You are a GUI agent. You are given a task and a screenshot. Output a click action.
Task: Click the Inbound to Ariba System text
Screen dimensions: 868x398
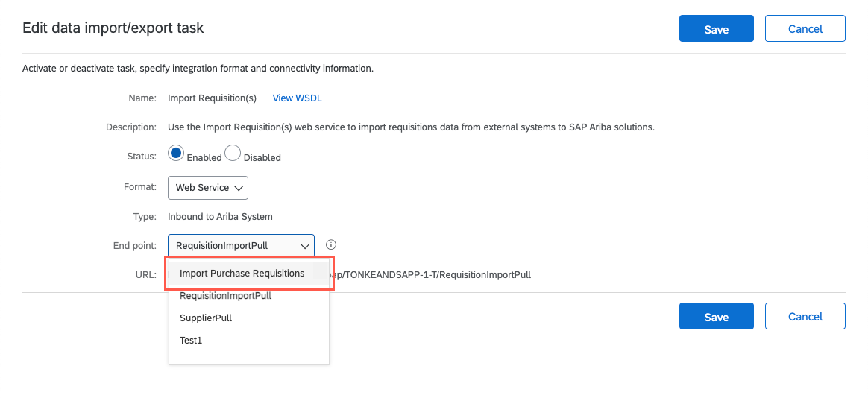[220, 217]
